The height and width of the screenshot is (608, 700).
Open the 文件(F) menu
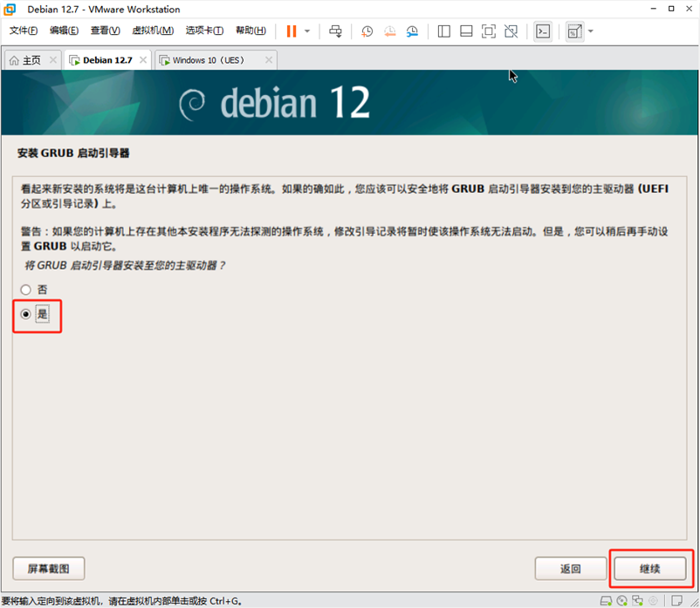[24, 31]
